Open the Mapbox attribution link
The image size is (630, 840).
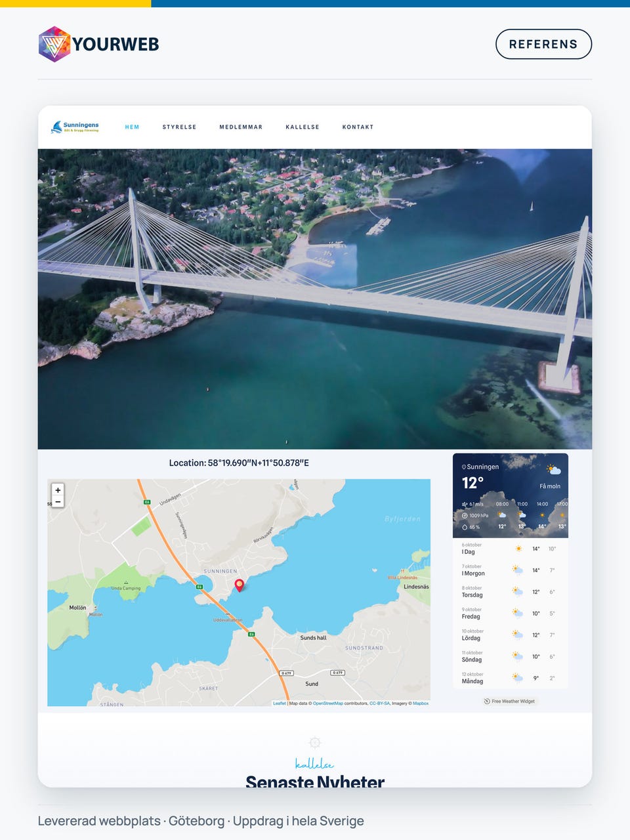(x=421, y=703)
